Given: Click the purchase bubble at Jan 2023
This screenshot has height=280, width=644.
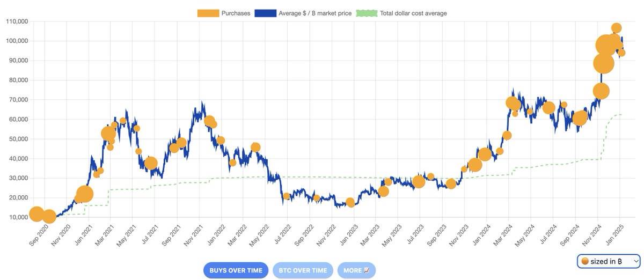Looking at the screenshot, I should click(x=350, y=202).
